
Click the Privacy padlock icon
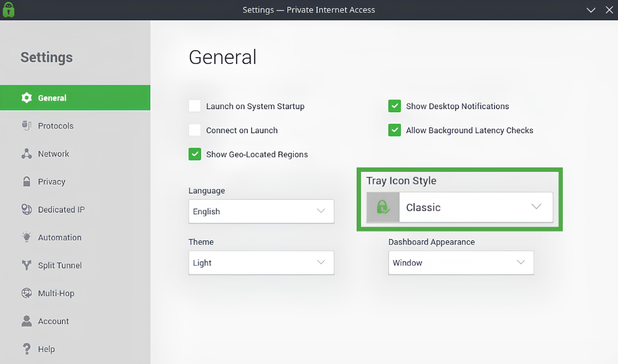[x=27, y=181]
